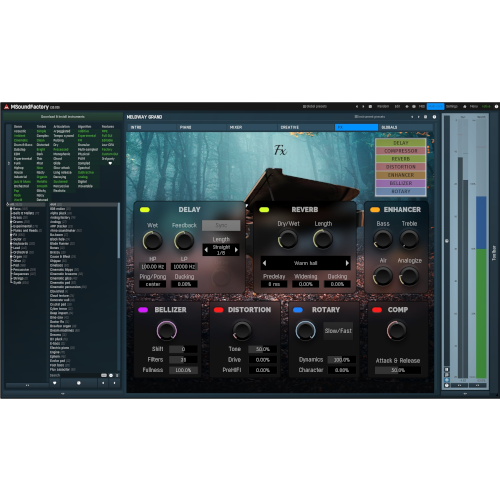The width and height of the screenshot is (500, 500).
Task: Select next Delay Length value arrow
Action: coord(236,250)
